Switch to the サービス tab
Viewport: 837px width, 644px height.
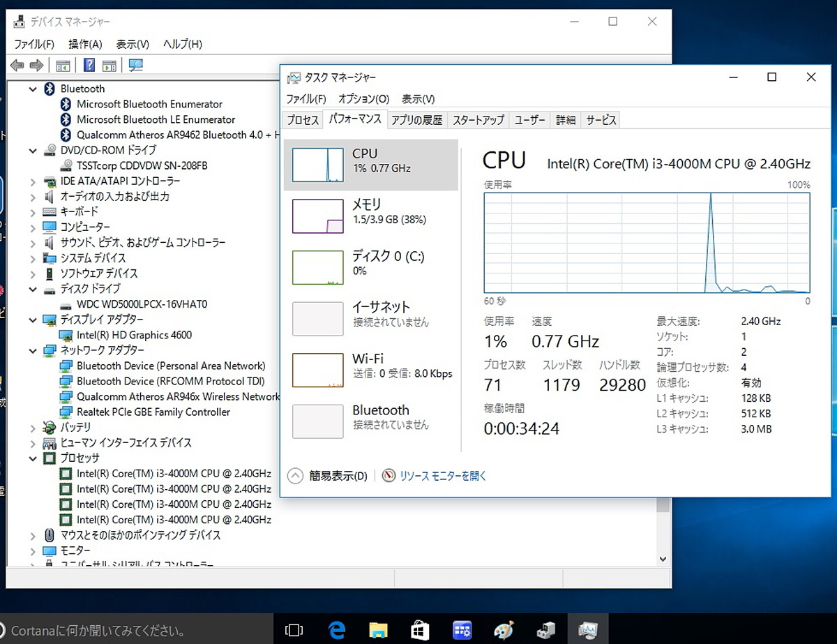601,120
